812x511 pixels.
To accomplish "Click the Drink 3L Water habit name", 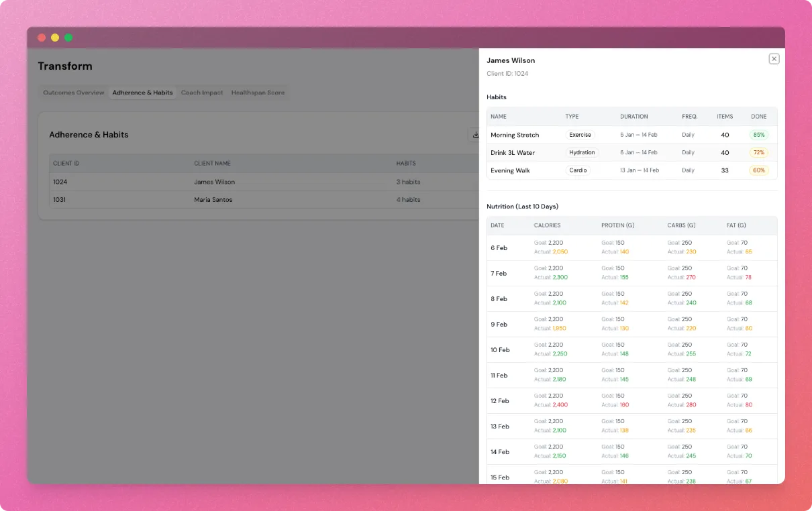I will click(513, 153).
